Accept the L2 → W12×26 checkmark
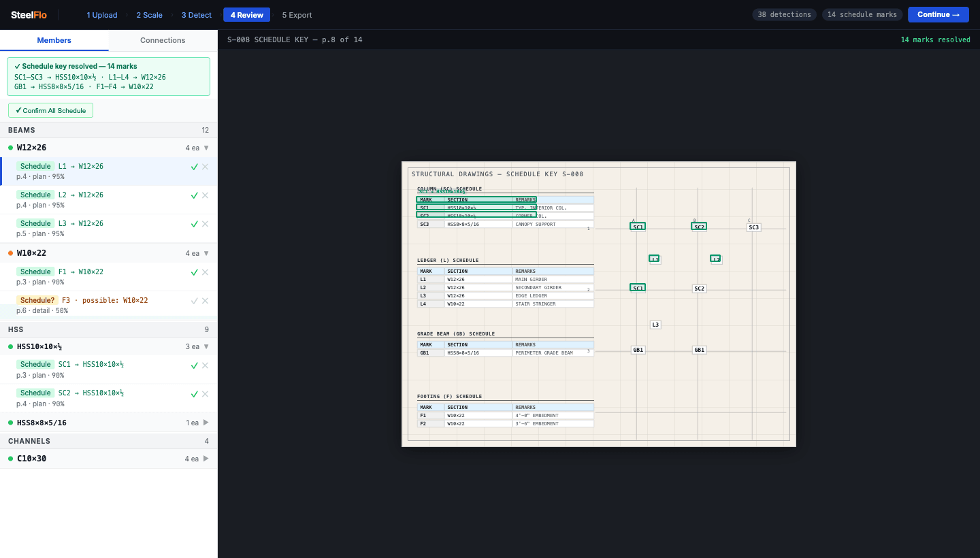Viewport: 980px width, 558px height. (194, 195)
